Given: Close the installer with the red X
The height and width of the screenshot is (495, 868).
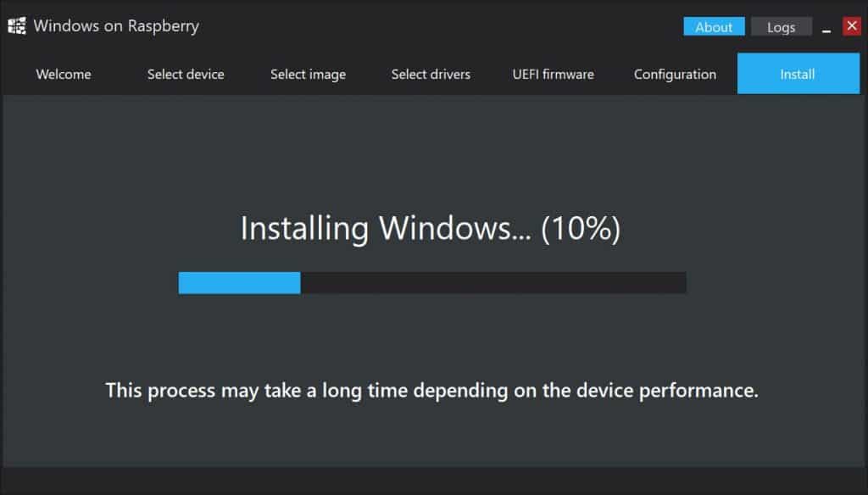Looking at the screenshot, I should (x=851, y=26).
